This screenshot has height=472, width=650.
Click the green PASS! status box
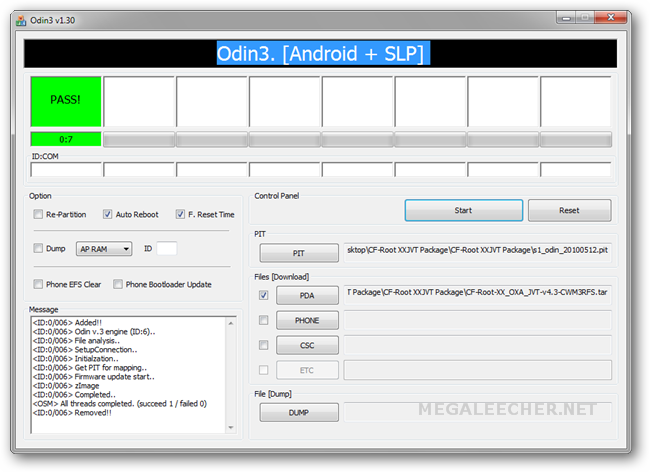(x=66, y=101)
